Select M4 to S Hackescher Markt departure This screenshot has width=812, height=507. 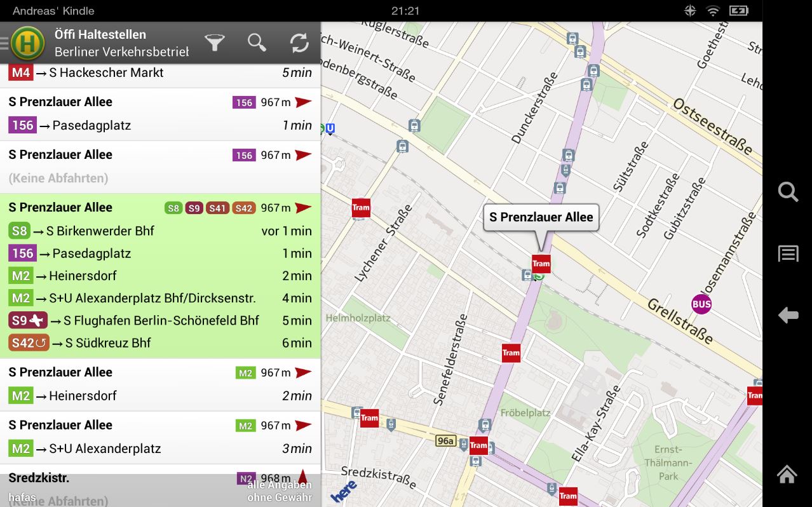(160, 73)
